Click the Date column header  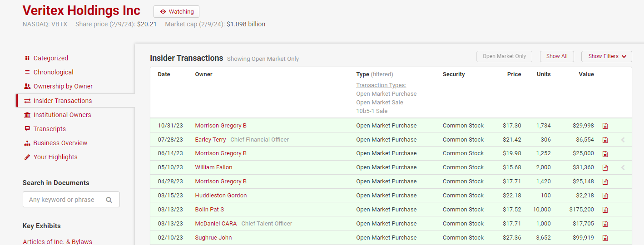(164, 74)
